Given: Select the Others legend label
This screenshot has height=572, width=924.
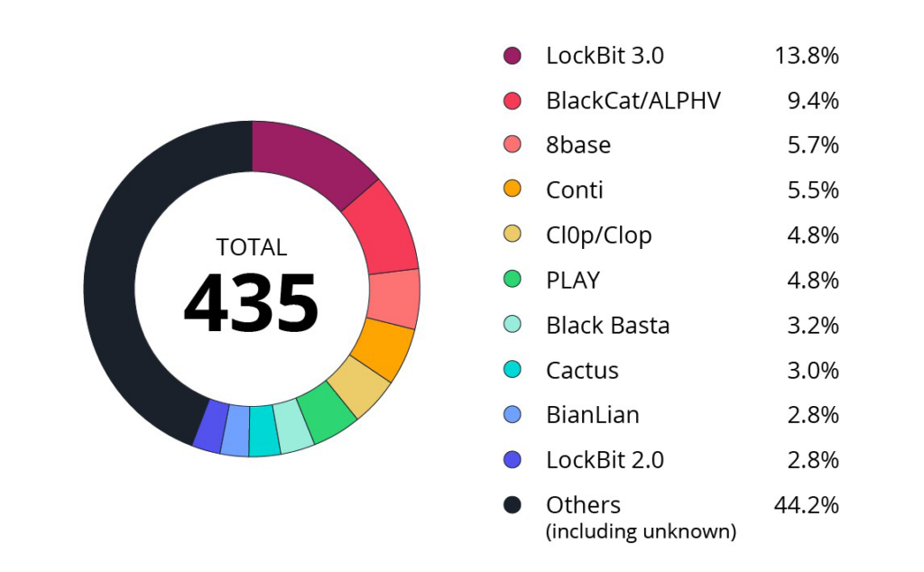Looking at the screenshot, I should (x=584, y=505).
